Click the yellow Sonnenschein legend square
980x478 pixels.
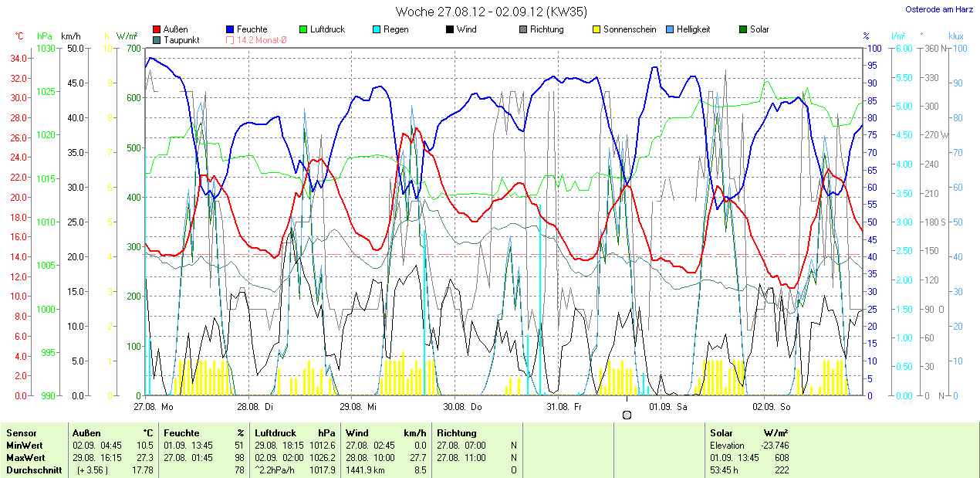pos(596,29)
